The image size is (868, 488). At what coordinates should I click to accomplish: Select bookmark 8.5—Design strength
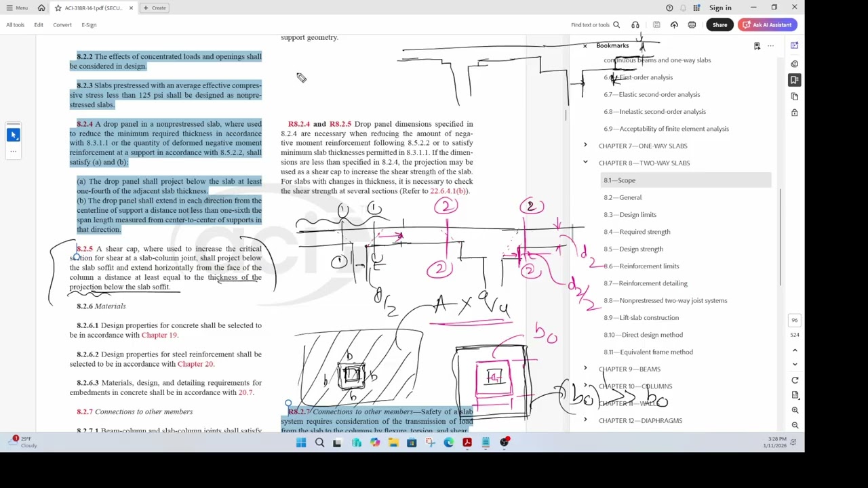(633, 249)
